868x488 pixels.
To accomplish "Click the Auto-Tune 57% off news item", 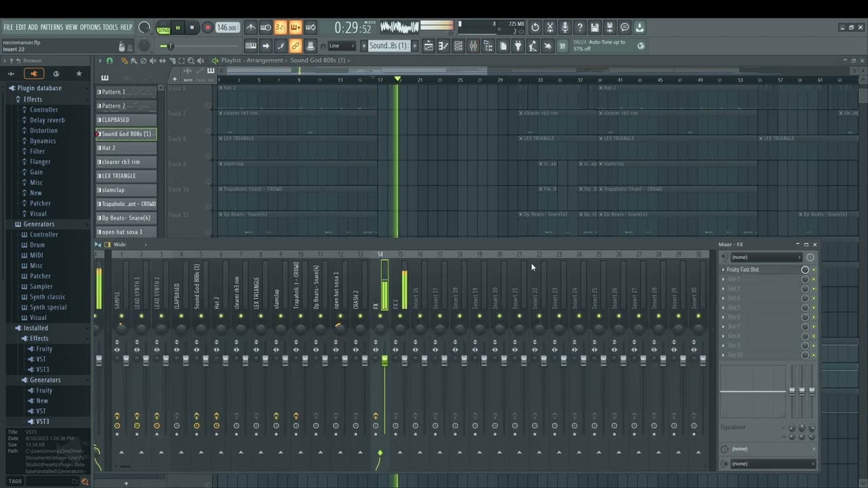I will (x=607, y=45).
